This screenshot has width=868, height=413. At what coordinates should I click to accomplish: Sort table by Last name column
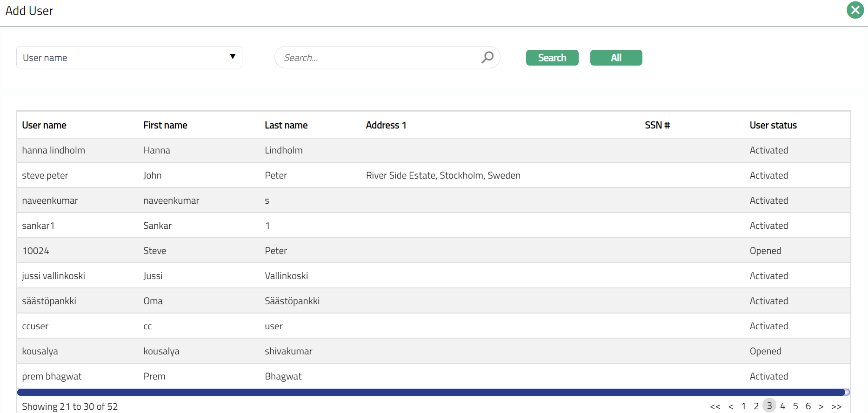coord(286,125)
